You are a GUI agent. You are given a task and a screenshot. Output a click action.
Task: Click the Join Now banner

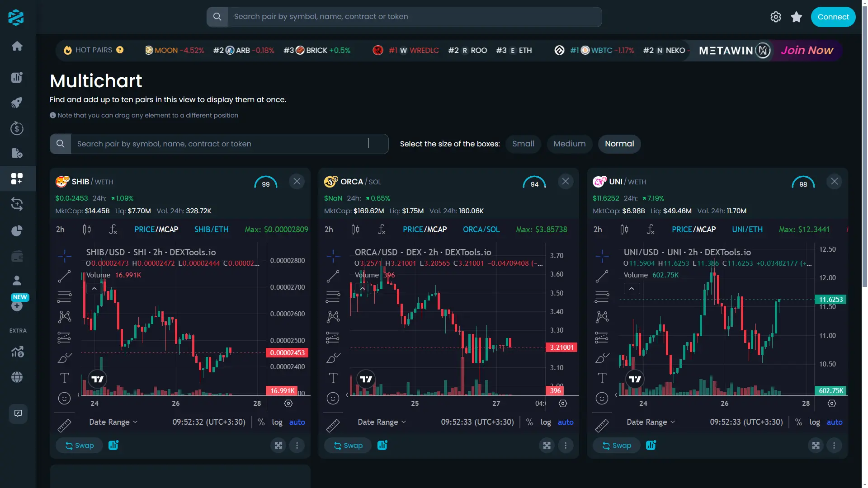point(807,50)
